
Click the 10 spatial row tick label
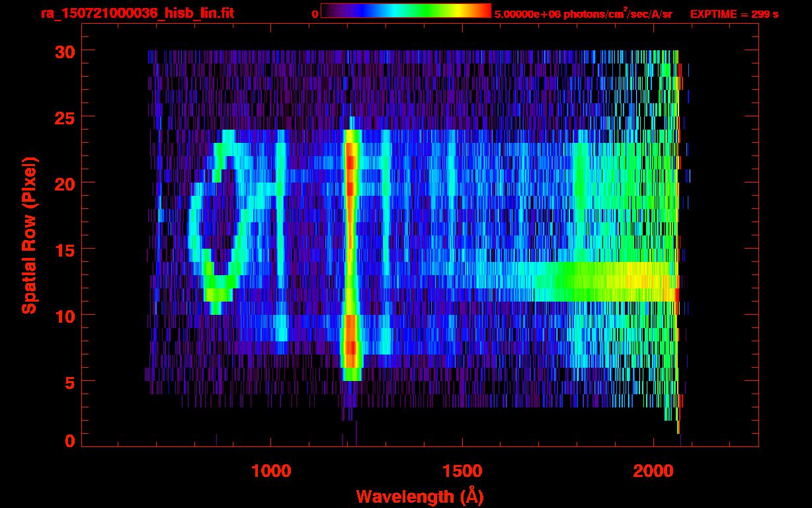[65, 315]
